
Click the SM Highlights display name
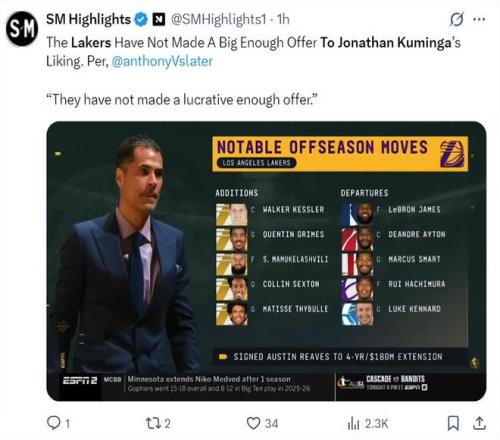(x=88, y=20)
